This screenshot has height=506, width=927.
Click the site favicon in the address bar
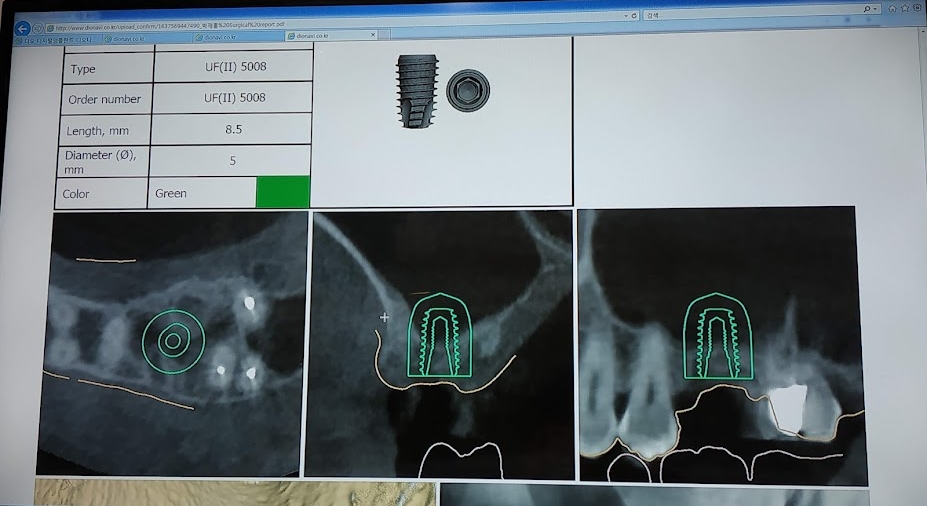pyautogui.click(x=50, y=28)
